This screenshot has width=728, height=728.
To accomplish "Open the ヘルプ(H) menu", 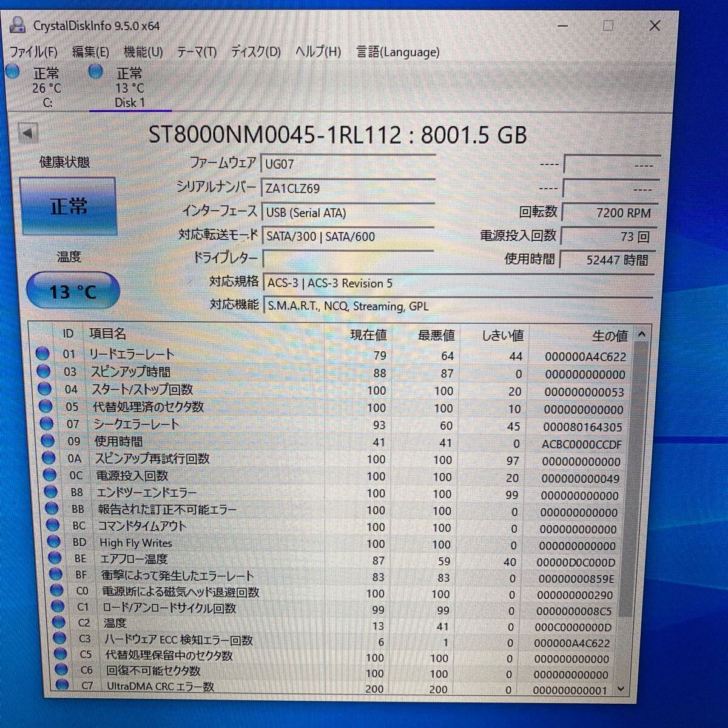I will pyautogui.click(x=318, y=52).
